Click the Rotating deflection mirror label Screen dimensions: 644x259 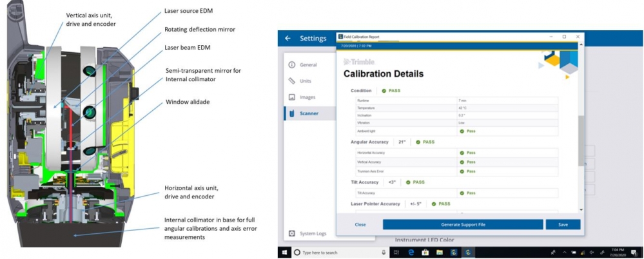click(x=200, y=30)
